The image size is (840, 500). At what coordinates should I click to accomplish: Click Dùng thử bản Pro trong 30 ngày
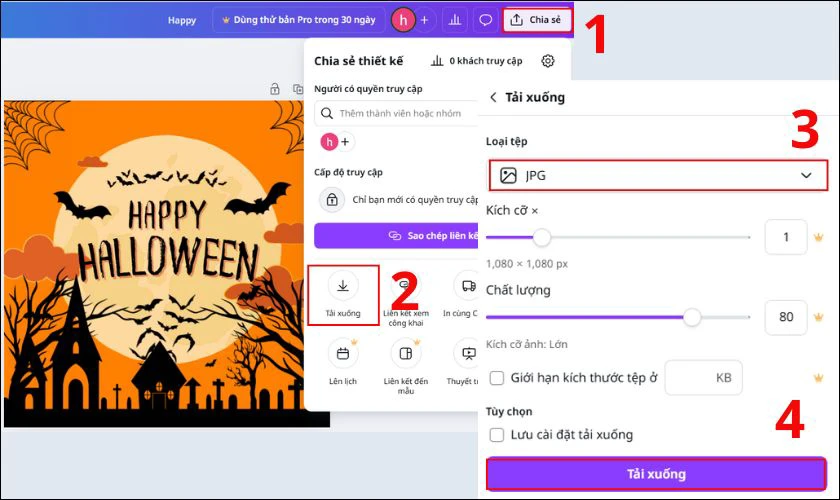click(298, 20)
